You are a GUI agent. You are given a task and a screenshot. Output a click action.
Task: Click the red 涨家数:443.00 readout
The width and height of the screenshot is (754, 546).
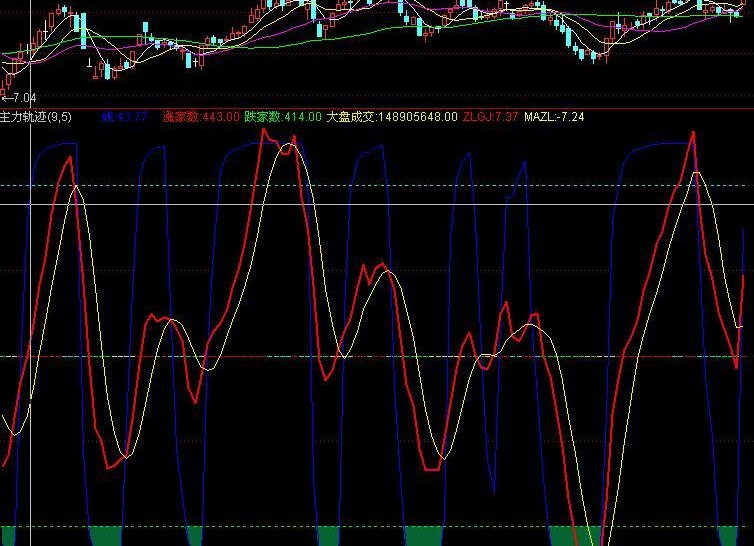click(x=201, y=117)
